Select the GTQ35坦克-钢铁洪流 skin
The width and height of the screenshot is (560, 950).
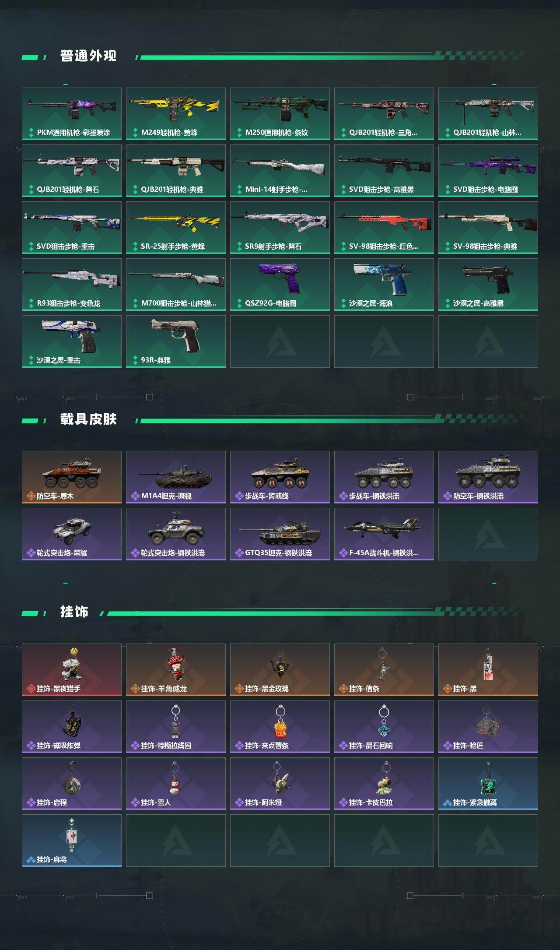[280, 534]
